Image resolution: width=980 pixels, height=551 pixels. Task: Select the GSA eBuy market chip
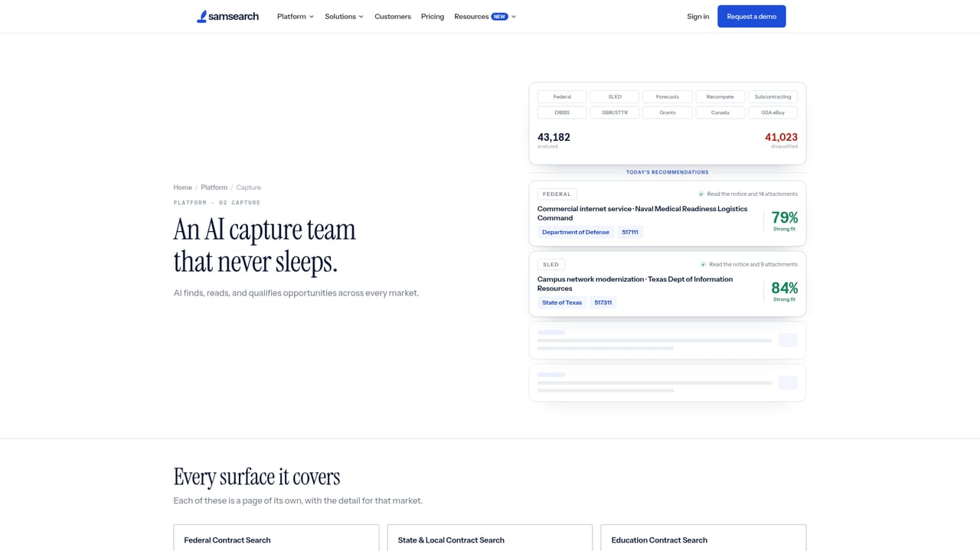pos(773,112)
